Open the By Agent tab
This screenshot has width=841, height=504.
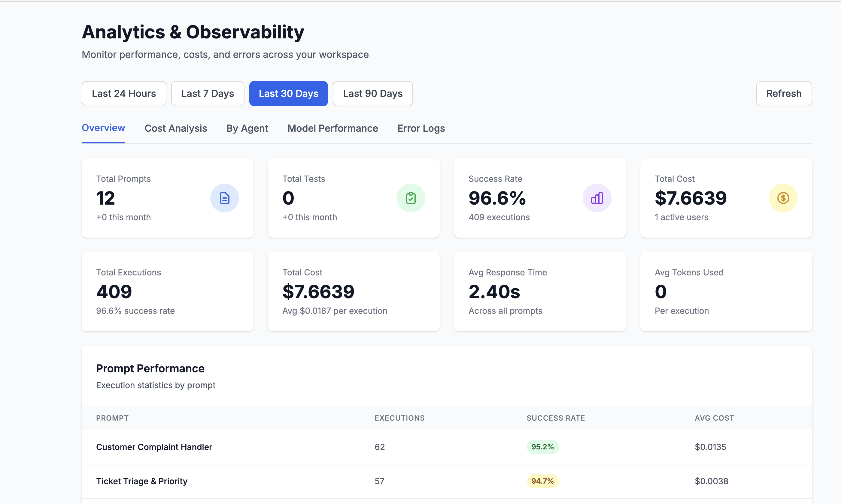pos(247,128)
